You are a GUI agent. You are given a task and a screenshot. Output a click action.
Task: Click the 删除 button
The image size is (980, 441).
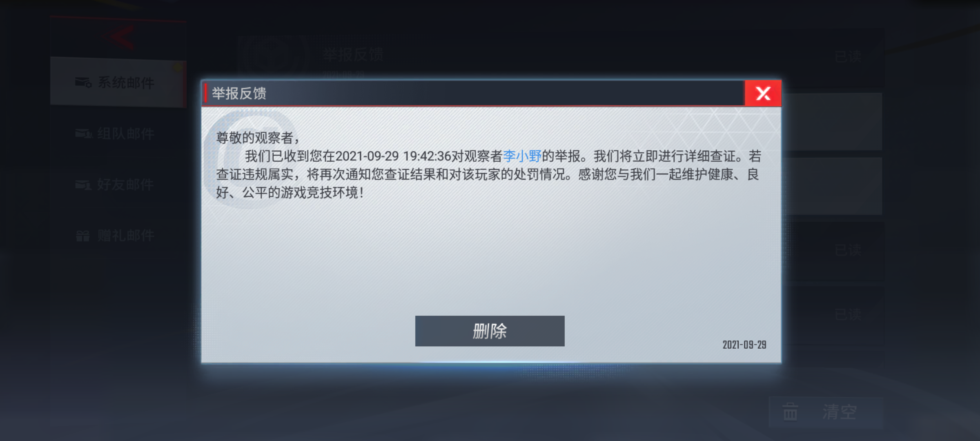(x=490, y=331)
